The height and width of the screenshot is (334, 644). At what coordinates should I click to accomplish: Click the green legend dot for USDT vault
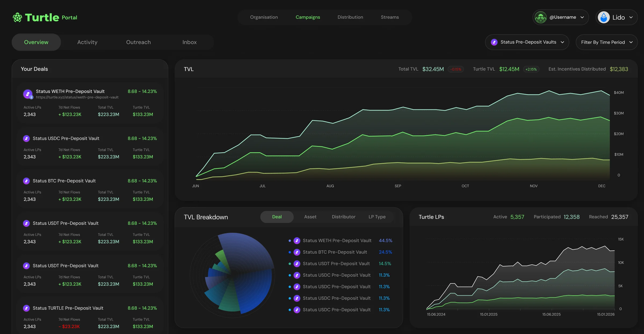click(x=290, y=264)
